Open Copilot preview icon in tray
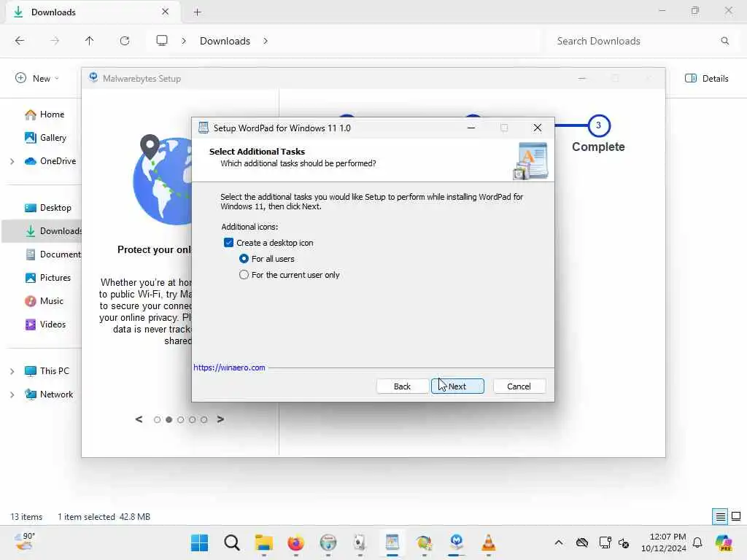 click(724, 542)
